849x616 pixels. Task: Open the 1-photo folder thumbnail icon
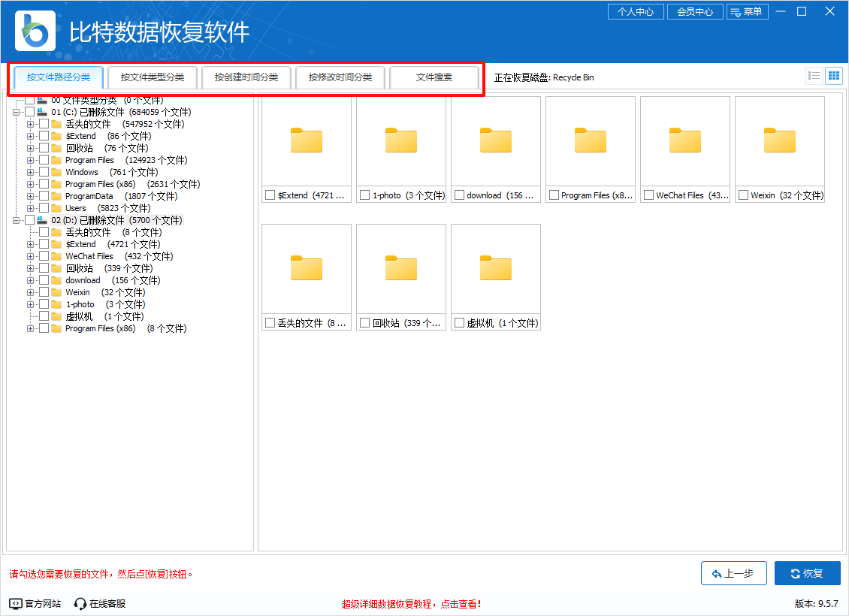point(400,141)
